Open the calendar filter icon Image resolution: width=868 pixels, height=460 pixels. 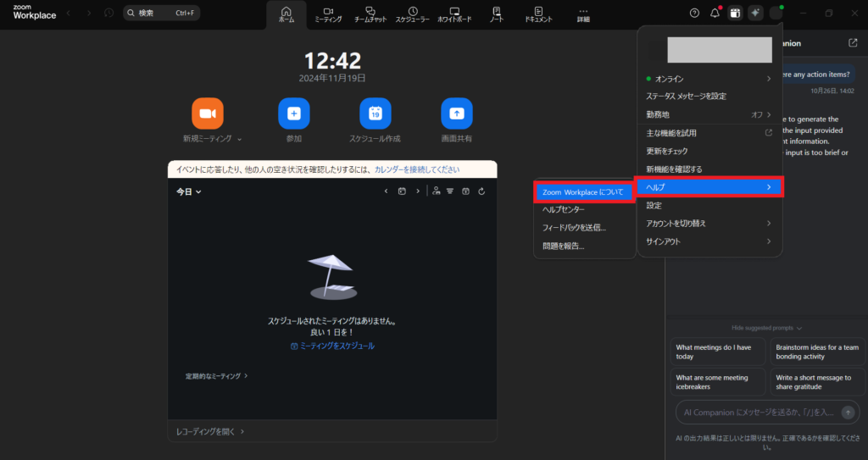(x=450, y=191)
